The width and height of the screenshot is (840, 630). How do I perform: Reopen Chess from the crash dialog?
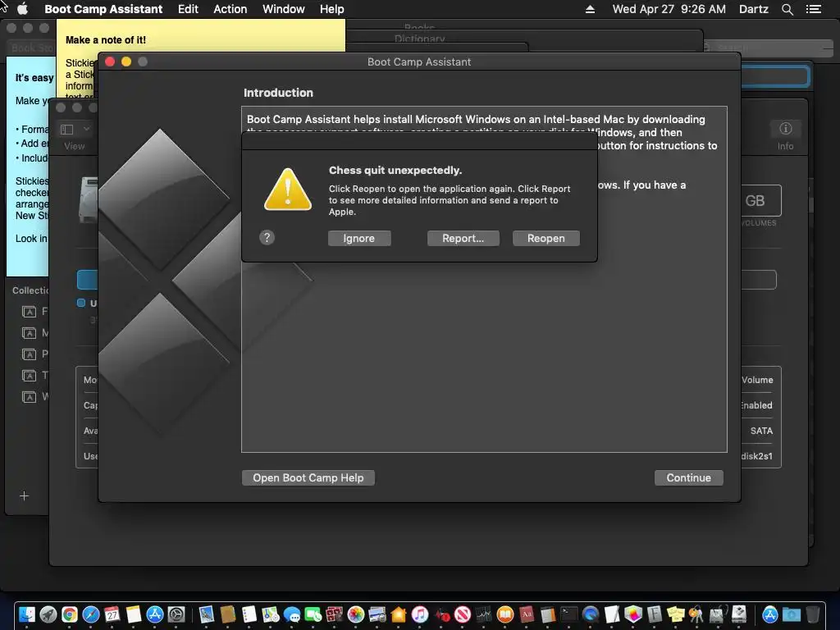pos(546,239)
